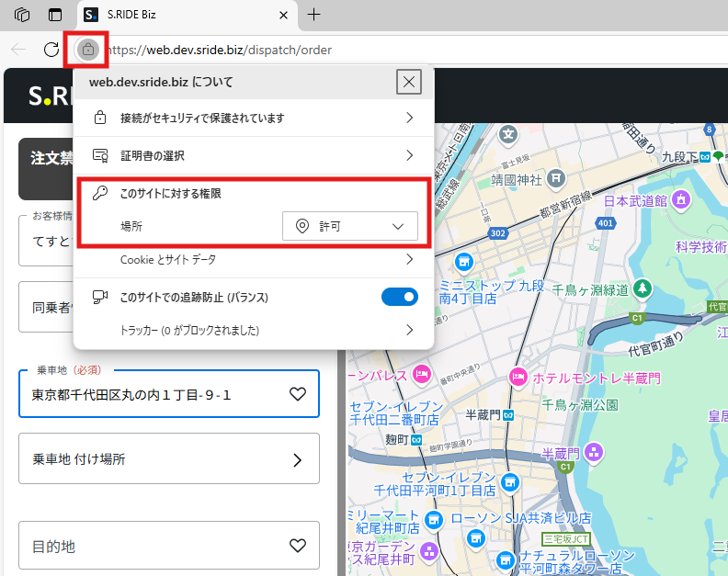
Task: Click the ミニストップ 九段南4丁目店 store marker
Action: 464,262
